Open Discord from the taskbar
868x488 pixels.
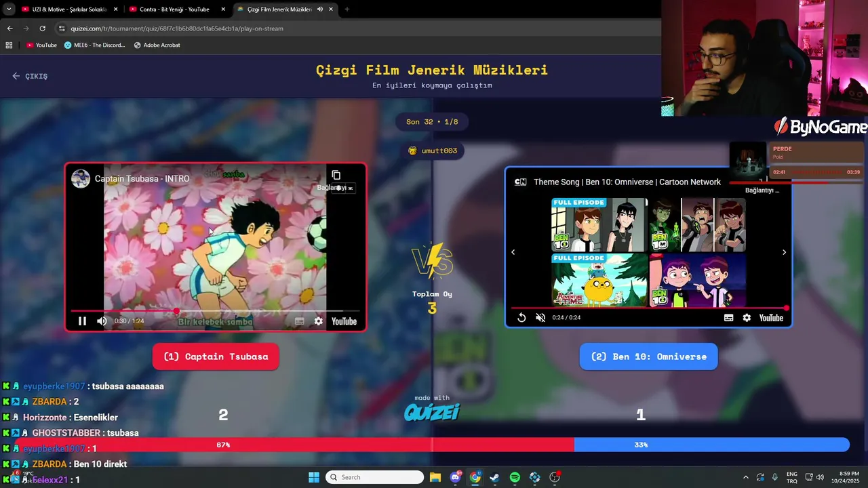456,477
